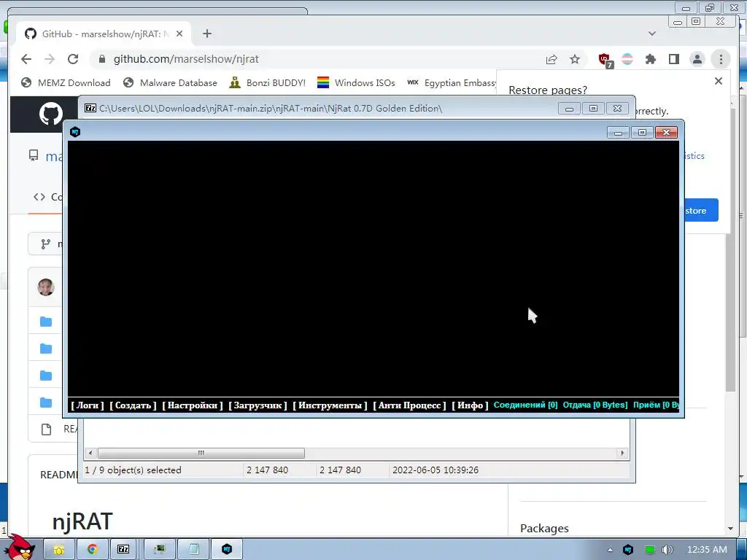Open the Malware Database bookmark
This screenshot has height=560, width=747.
click(170, 83)
